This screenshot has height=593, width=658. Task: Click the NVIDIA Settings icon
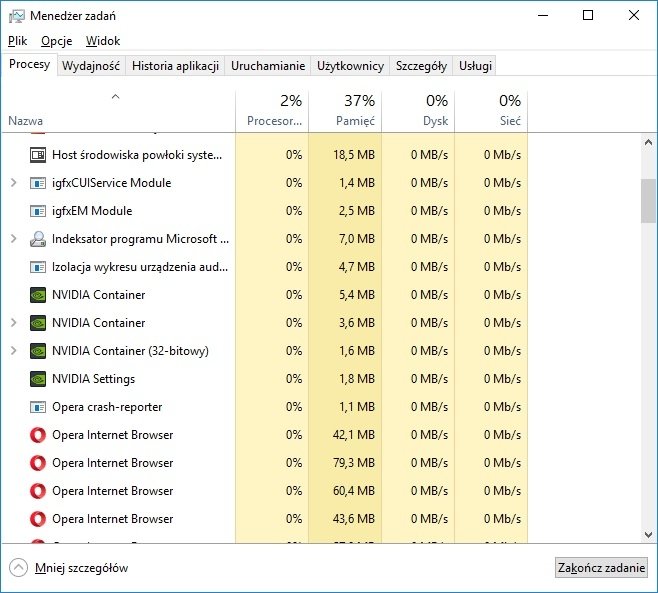(x=38, y=379)
